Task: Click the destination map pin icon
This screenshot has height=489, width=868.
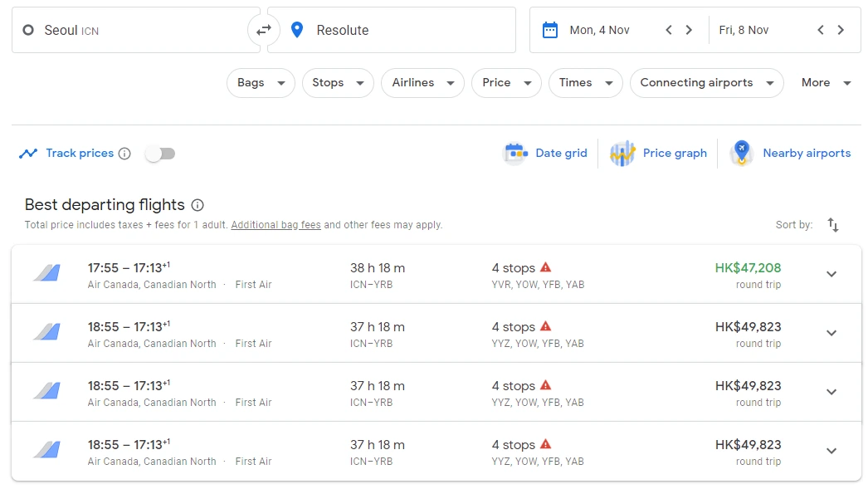Action: [x=297, y=30]
